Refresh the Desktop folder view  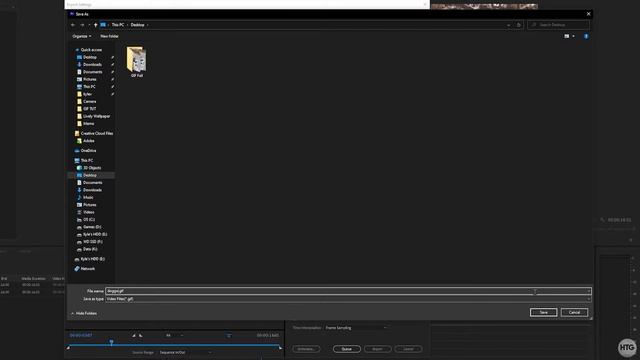coord(519,25)
